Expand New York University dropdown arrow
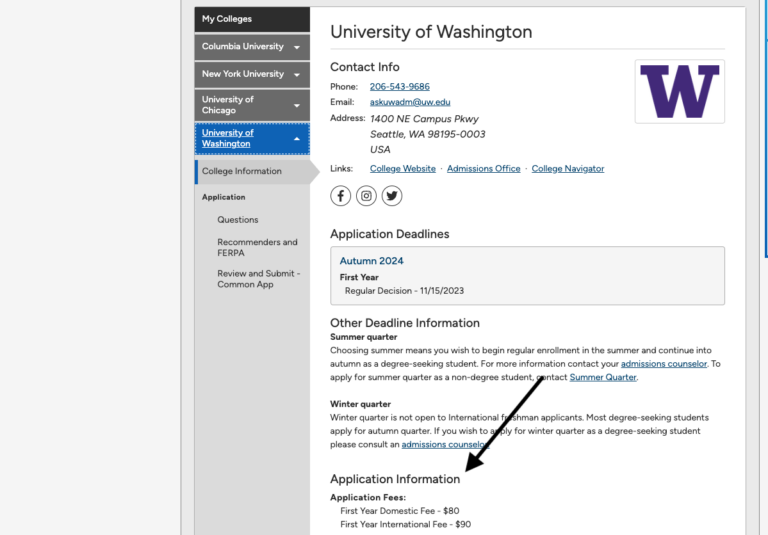Image resolution: width=768 pixels, height=535 pixels. pyautogui.click(x=297, y=74)
